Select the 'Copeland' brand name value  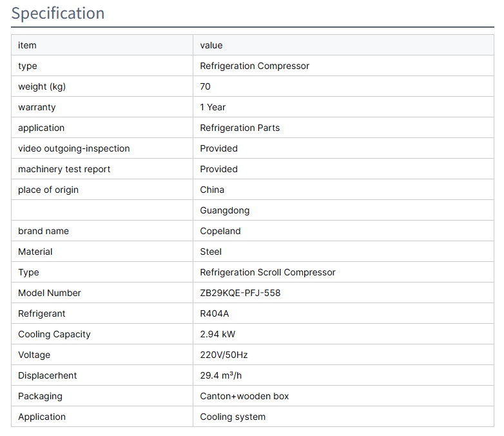pyautogui.click(x=220, y=231)
